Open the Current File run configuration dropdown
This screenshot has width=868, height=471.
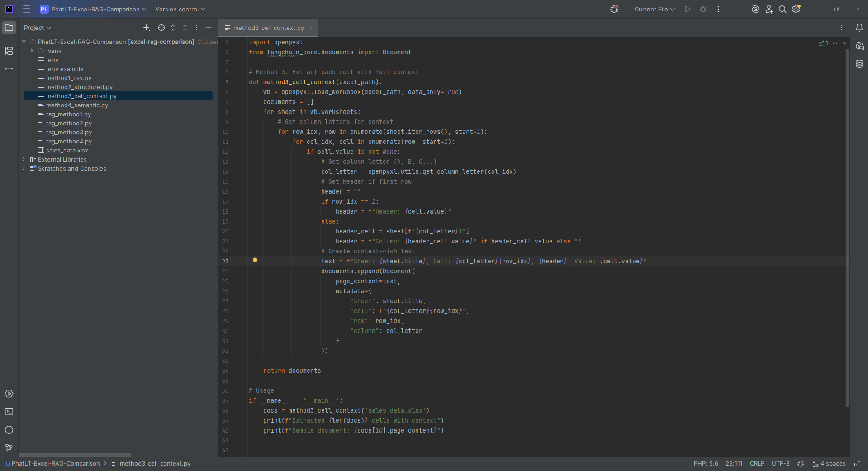pos(654,9)
